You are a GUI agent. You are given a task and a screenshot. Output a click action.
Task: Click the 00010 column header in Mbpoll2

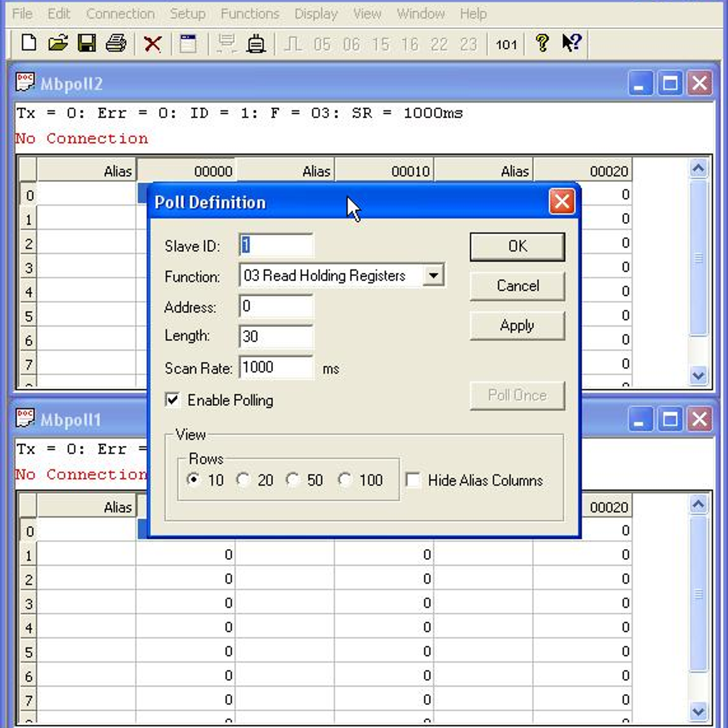[x=385, y=171]
